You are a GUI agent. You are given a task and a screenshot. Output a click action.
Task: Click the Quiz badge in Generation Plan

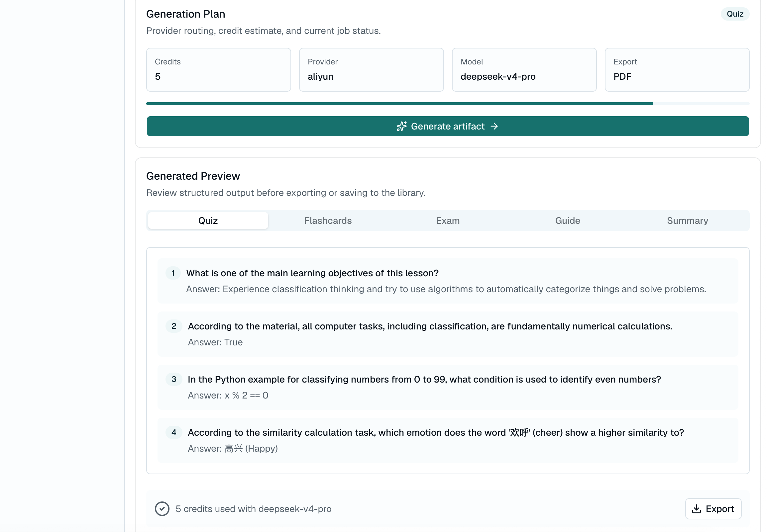point(735,14)
